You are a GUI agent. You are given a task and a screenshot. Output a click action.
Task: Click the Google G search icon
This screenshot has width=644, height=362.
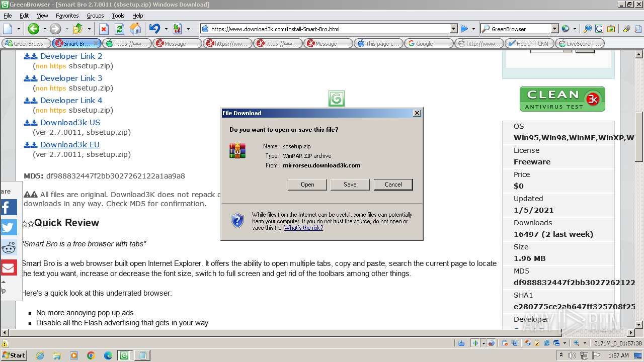(599, 29)
